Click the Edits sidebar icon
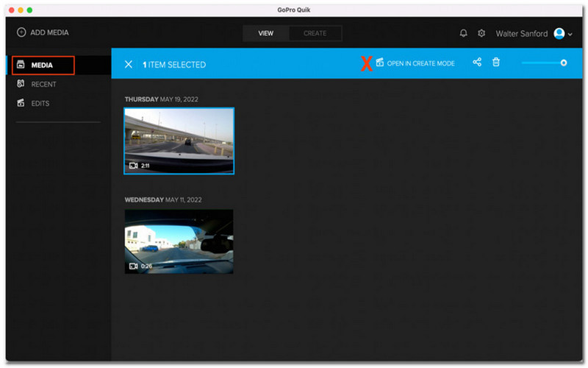This screenshot has width=588, height=368. pos(21,104)
